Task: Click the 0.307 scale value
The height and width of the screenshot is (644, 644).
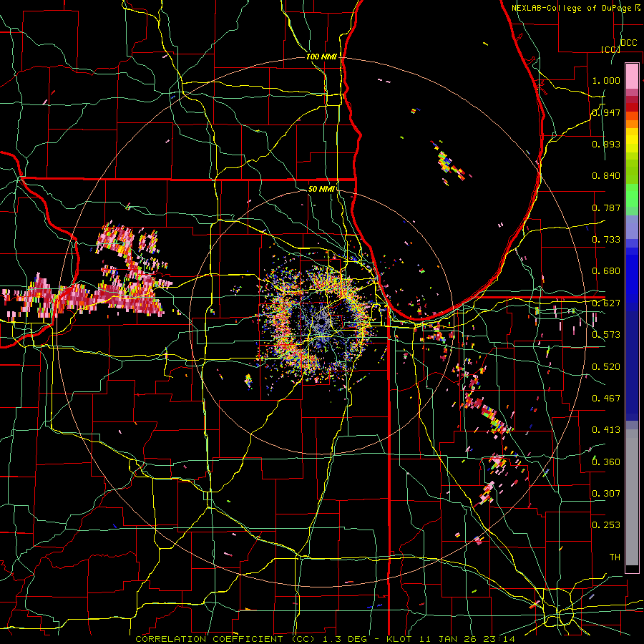Action: coord(606,493)
